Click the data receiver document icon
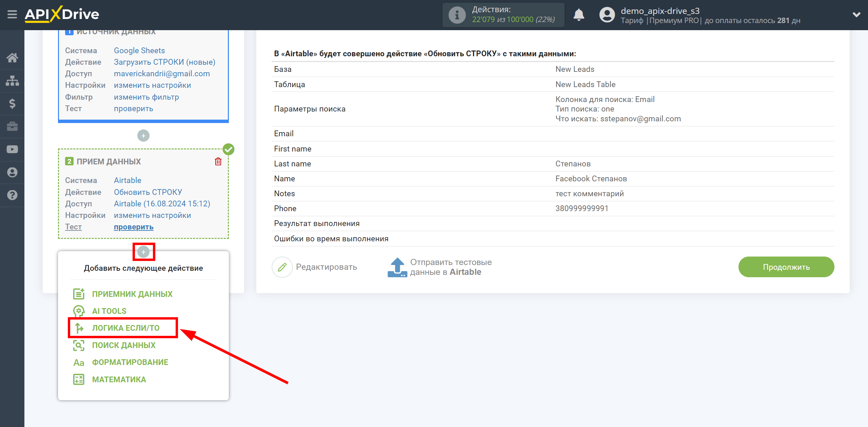868x427 pixels. pos(79,294)
